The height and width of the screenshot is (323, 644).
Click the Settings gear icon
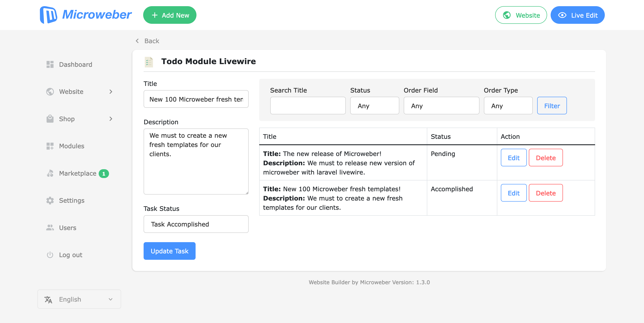tap(50, 200)
